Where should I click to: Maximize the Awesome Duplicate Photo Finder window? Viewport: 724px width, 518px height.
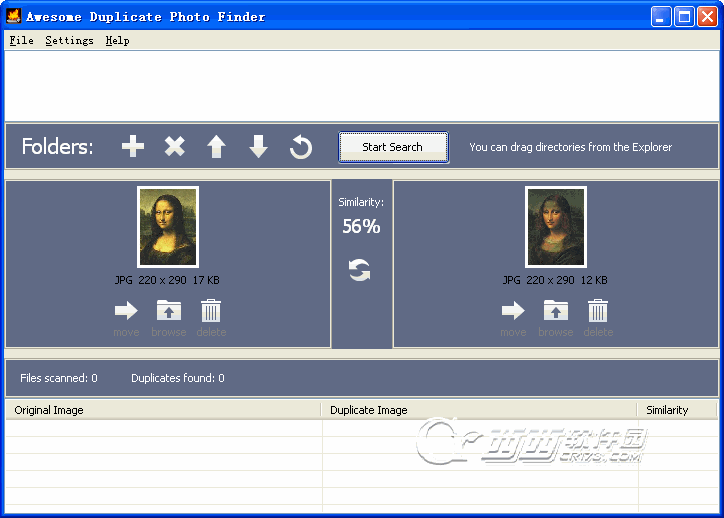click(x=684, y=17)
